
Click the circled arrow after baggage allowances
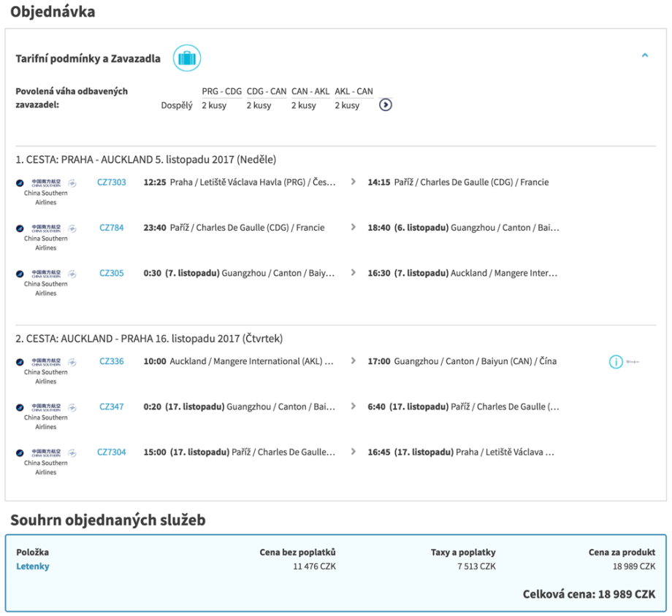pyautogui.click(x=386, y=105)
